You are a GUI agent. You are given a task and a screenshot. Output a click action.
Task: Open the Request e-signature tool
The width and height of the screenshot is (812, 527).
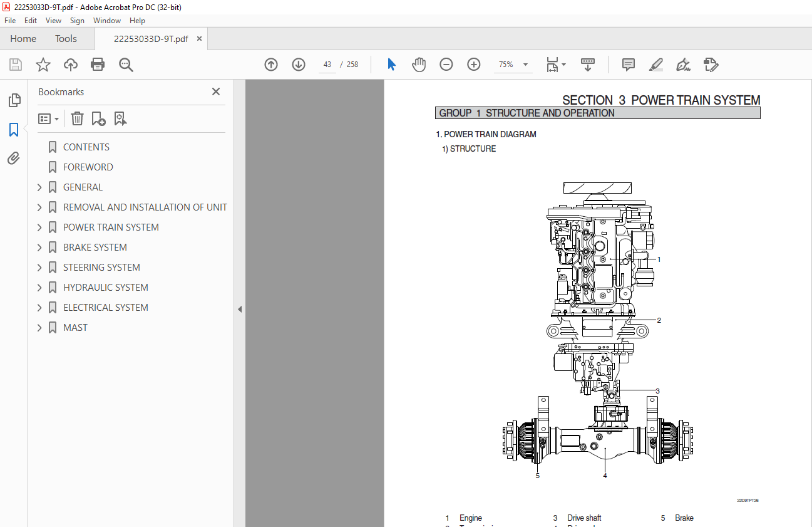pyautogui.click(x=711, y=65)
